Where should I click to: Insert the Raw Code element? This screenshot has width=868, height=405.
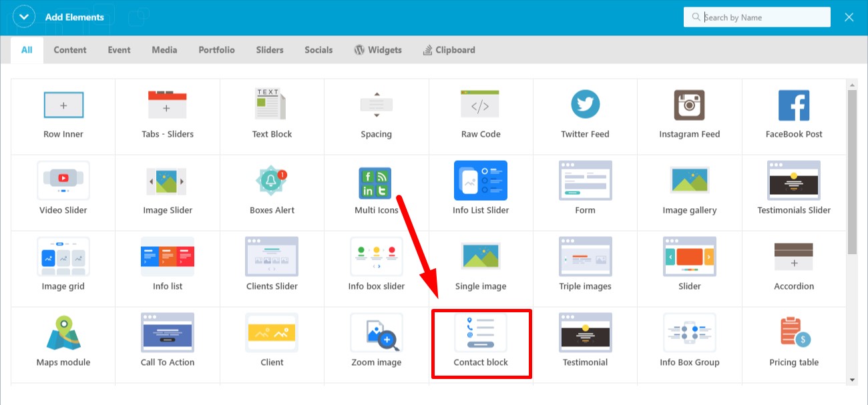(x=481, y=115)
